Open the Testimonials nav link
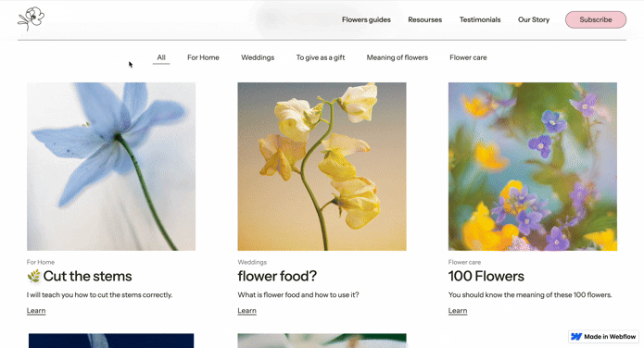644x348 pixels. tap(480, 19)
